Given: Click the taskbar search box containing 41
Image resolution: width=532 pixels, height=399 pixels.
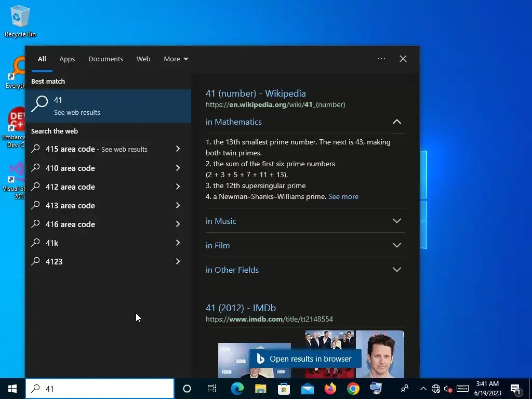Looking at the screenshot, I should point(100,389).
